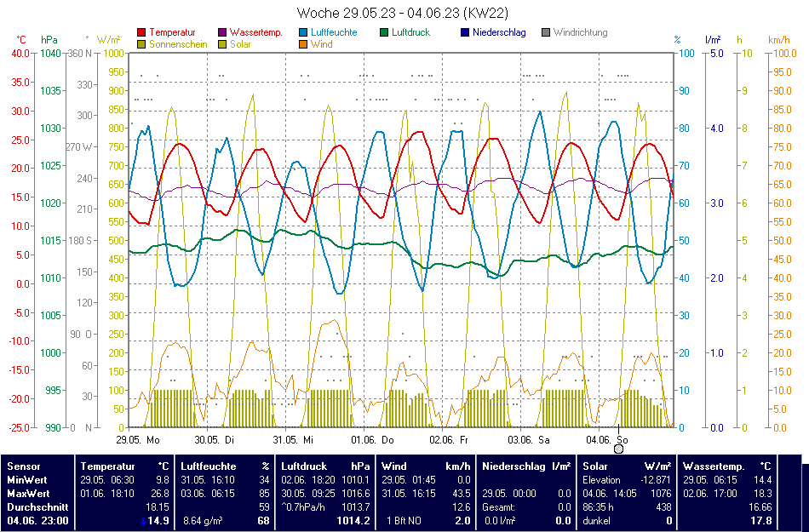
Task: Click the 29.05. Mo date label
Action: (138, 440)
